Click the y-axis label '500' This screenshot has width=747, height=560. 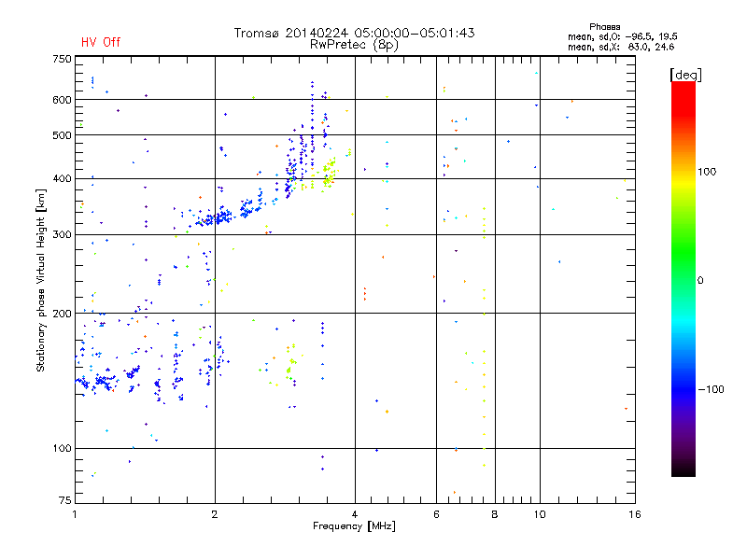[62, 135]
